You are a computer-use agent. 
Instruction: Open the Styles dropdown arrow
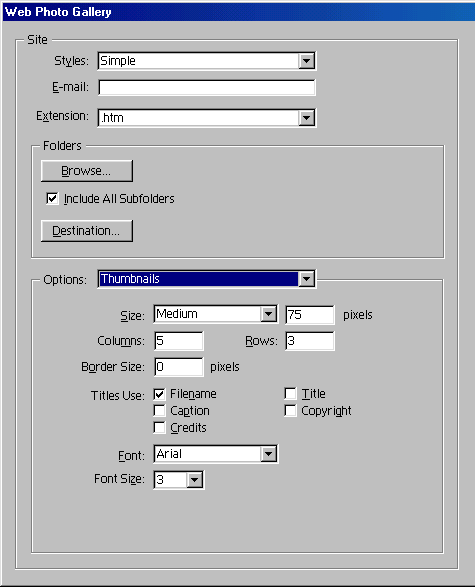[306, 61]
